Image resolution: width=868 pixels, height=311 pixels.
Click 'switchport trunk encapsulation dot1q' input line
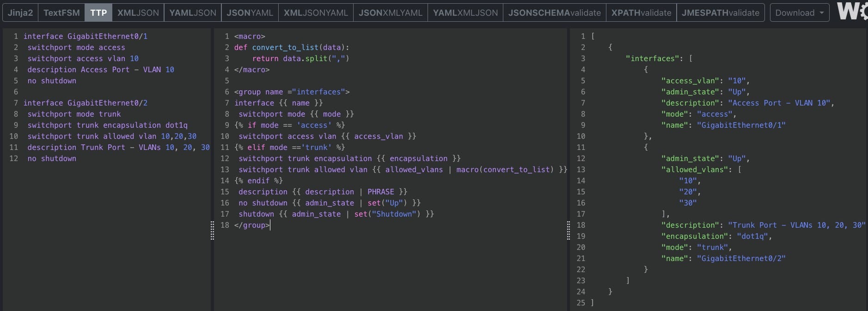pos(108,125)
